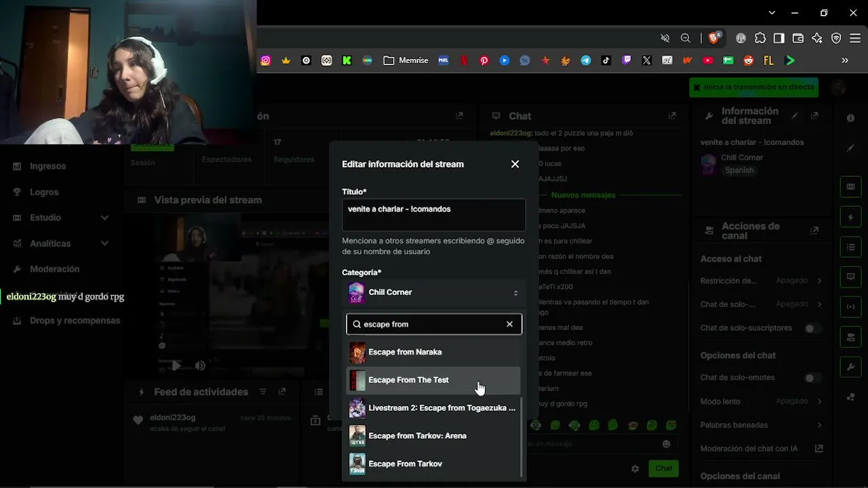This screenshot has height=488, width=868.
Task: Open browser extensions puzzle icon
Action: point(760,38)
